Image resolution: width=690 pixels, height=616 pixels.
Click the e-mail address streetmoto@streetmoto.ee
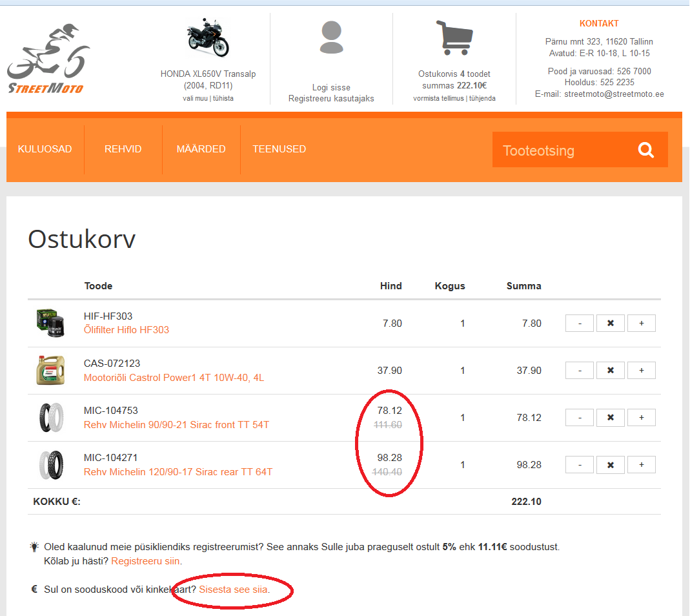(614, 94)
